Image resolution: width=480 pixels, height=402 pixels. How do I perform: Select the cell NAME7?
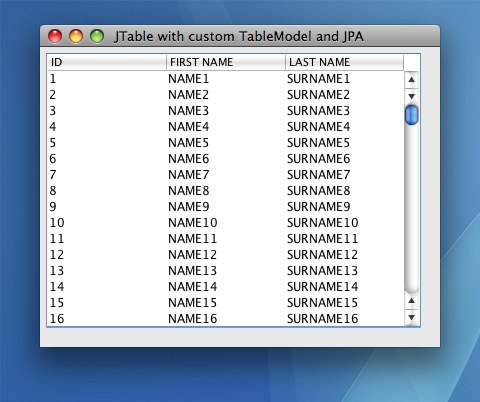pos(226,175)
